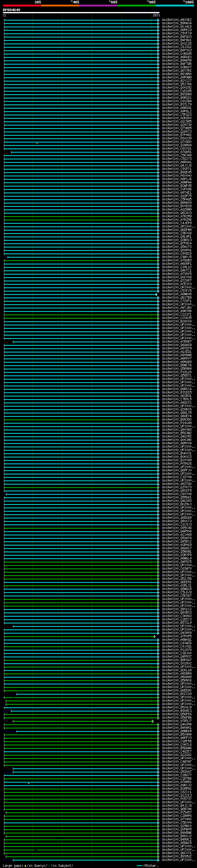Open hit UniRef100_C0NXA5
The image size is (197, 868).
tap(176, 54)
